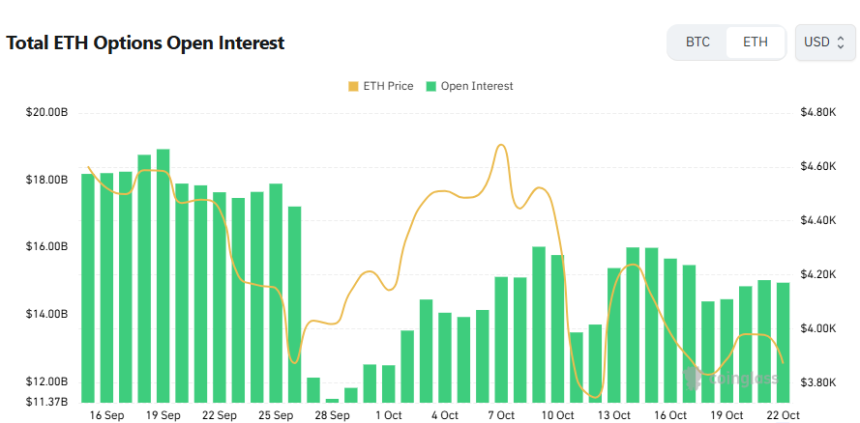Click the shortest bar at 28 Sep
860x423 pixels.
332,399
